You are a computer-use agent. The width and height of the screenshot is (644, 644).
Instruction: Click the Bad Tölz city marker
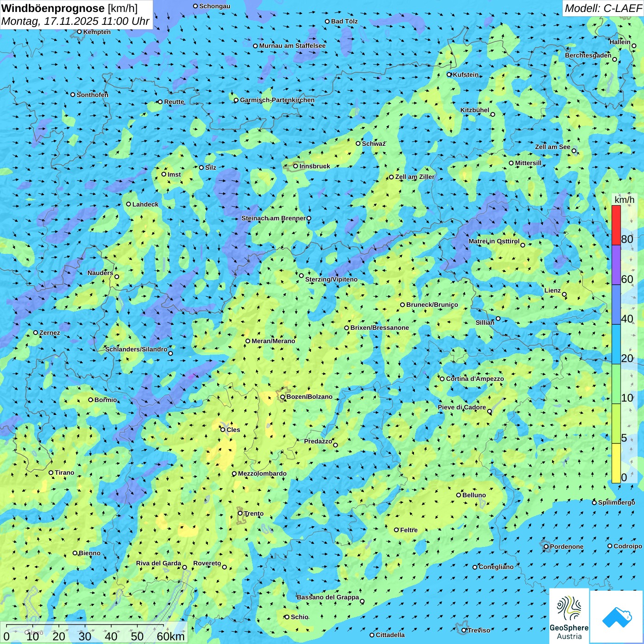(x=328, y=21)
